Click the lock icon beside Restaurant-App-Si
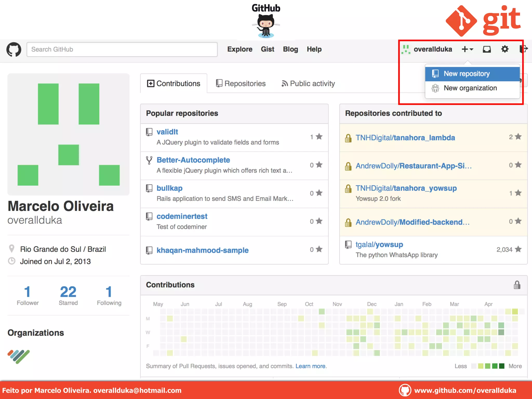Viewport: 532px width, 399px height. coord(348,166)
